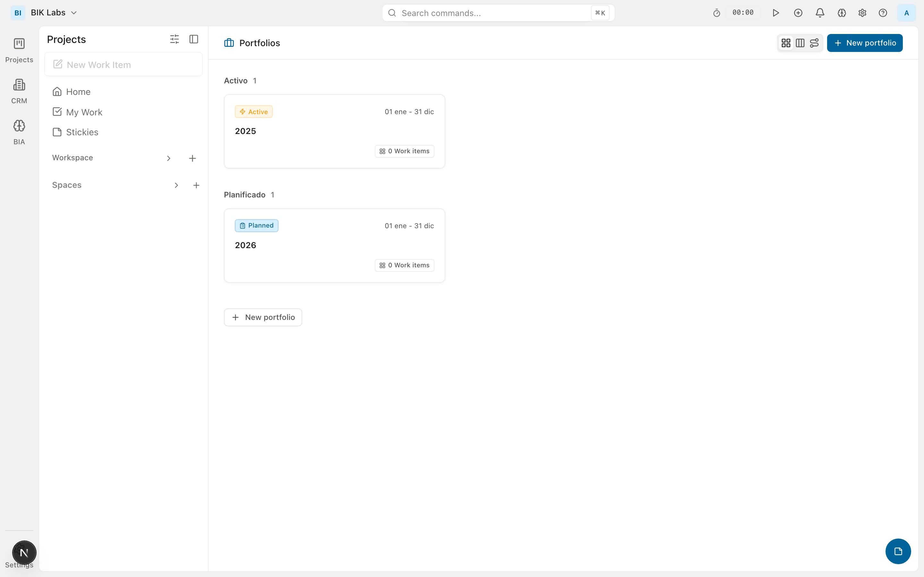Open Stickies from the sidebar

pyautogui.click(x=82, y=132)
